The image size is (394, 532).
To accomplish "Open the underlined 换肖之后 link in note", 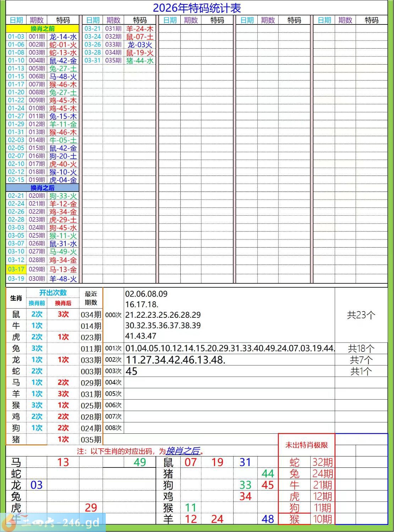I will (x=183, y=451).
